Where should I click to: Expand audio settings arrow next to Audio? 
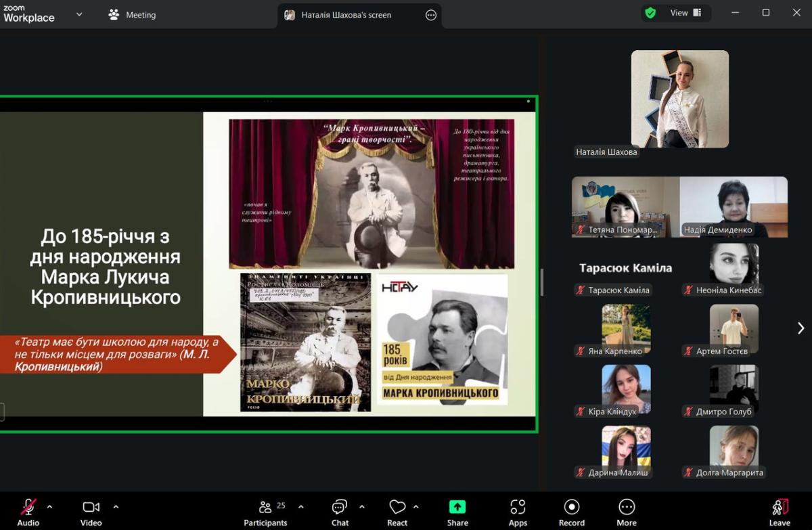[49, 506]
